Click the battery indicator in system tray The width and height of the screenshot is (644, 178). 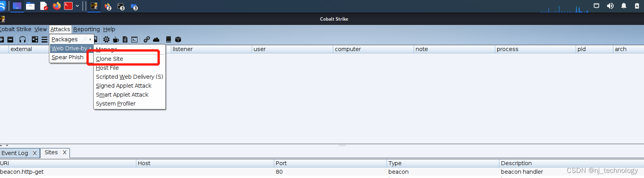point(637,6)
